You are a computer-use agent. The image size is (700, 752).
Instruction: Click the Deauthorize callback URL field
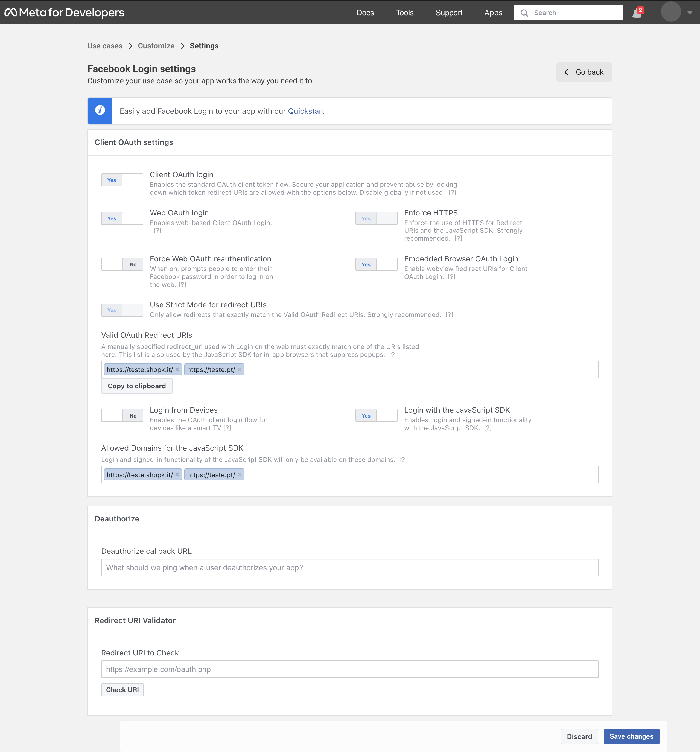349,567
